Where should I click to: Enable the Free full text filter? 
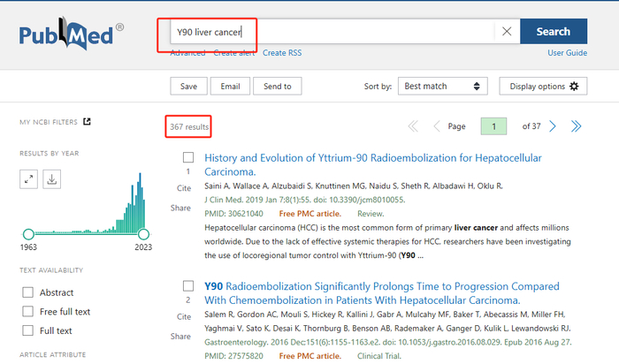[x=27, y=311]
